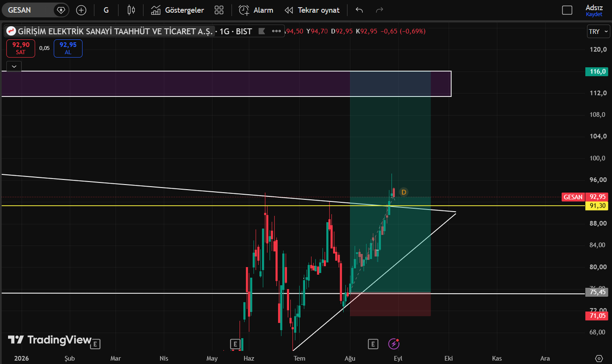Click the Adsız layout name

594,7
